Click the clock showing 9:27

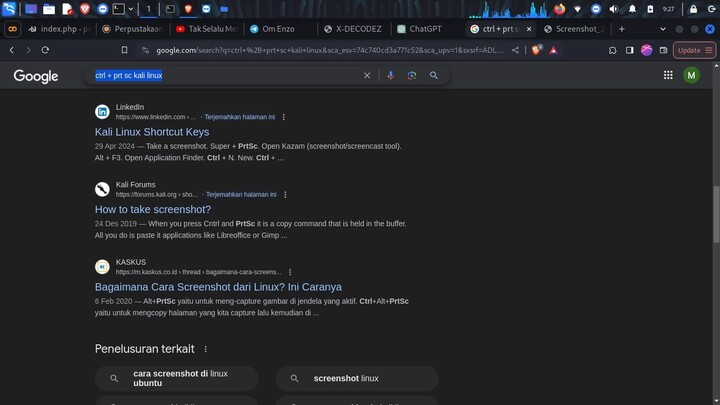point(669,9)
